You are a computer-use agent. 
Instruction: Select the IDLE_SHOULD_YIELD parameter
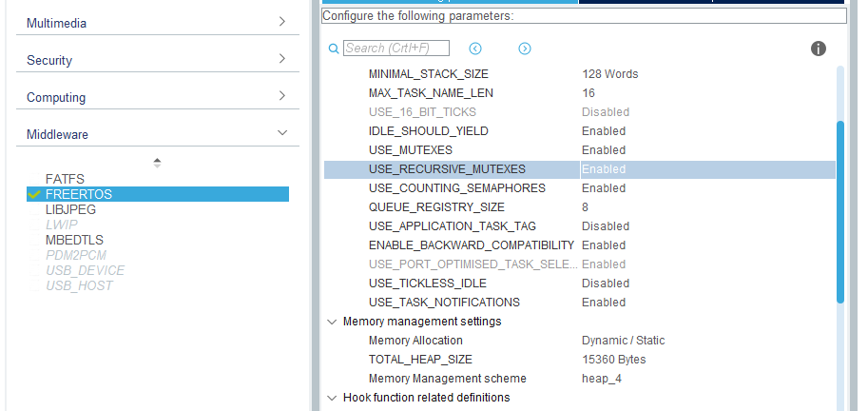point(429,131)
